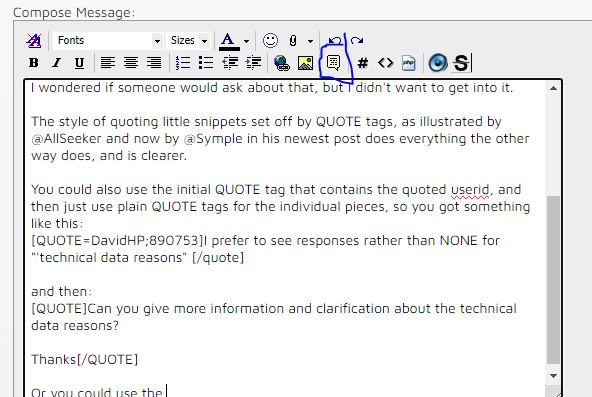Click the wrap QUOTE tags icon
592x397 pixels.
click(333, 63)
